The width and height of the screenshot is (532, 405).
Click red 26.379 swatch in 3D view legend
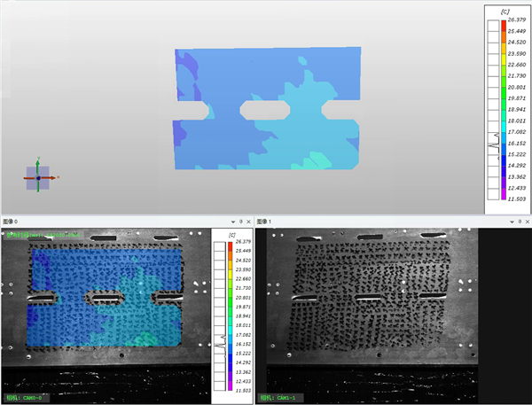pos(502,26)
